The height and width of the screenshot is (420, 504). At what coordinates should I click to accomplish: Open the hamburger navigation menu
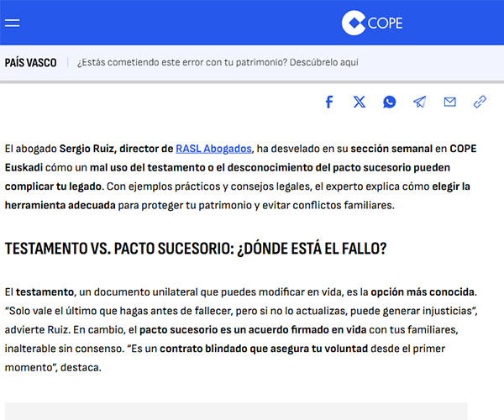(x=12, y=23)
